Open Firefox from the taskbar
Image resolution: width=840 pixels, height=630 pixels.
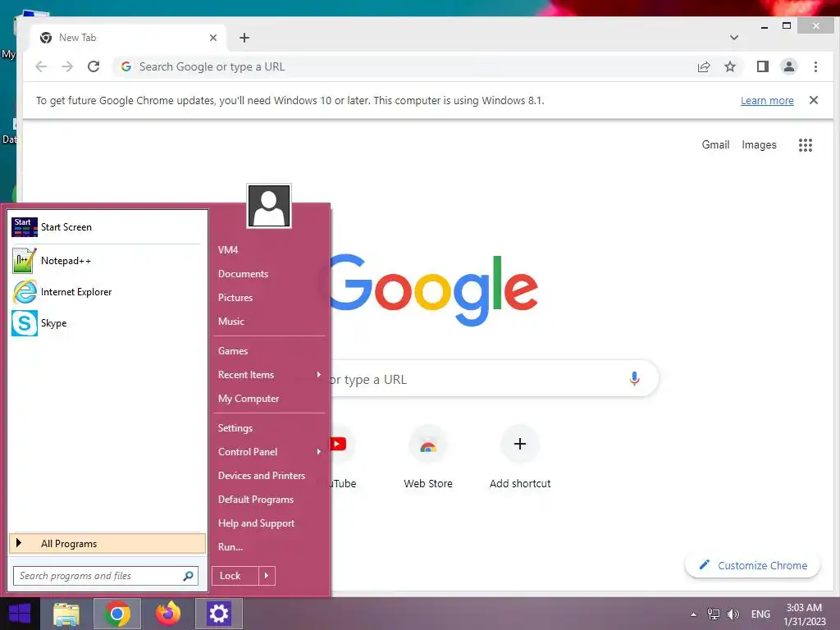click(x=168, y=614)
